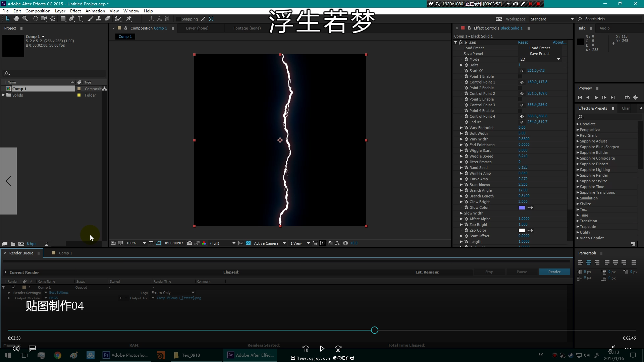
Task: Select the Rectangle shape tool
Action: (63, 19)
